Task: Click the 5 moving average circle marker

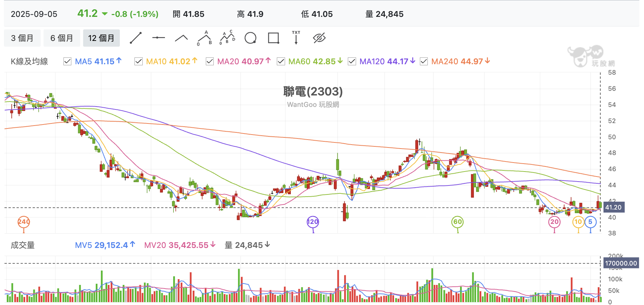Action: [x=590, y=222]
